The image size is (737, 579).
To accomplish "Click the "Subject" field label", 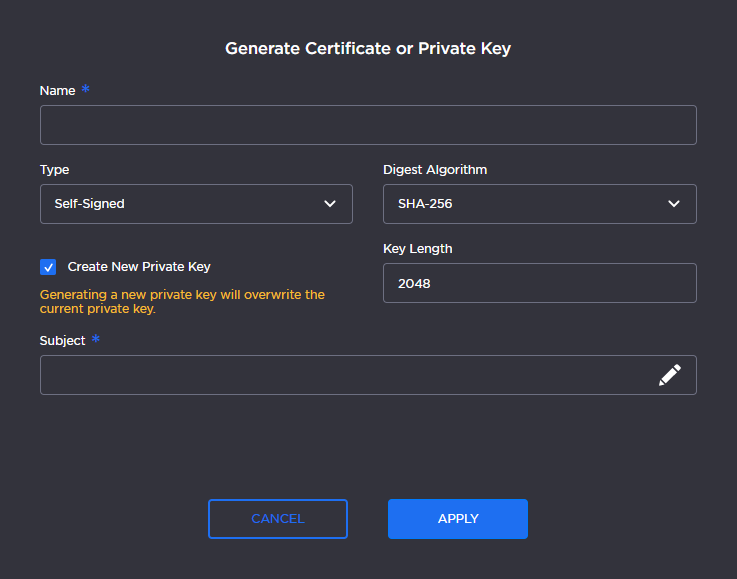I will pyautogui.click(x=63, y=341).
